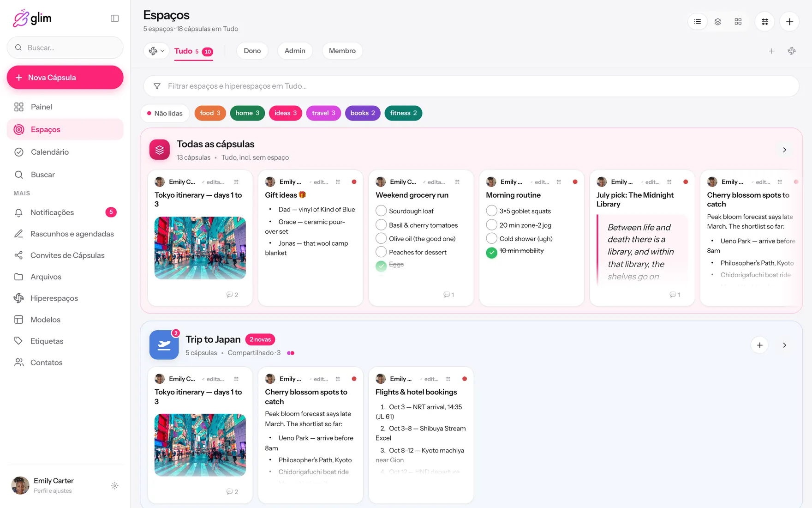The height and width of the screenshot is (508, 812).
Task: Filter by Não lidas
Action: coord(165,113)
